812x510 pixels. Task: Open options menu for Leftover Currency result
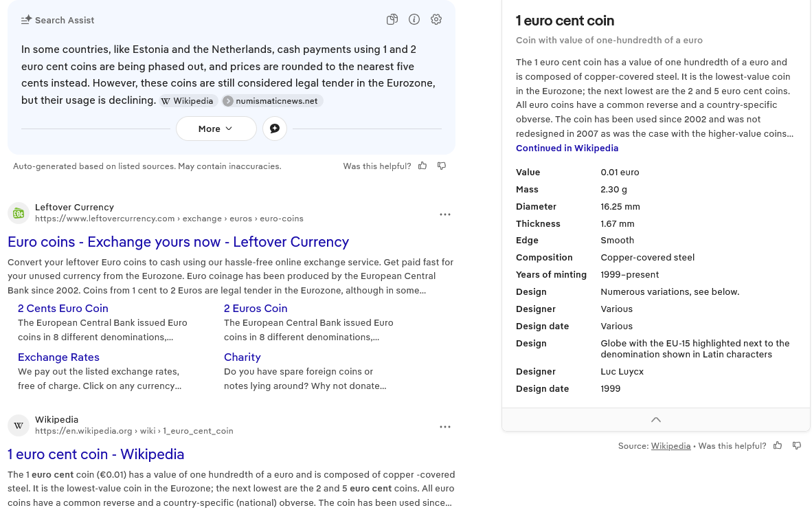point(445,214)
